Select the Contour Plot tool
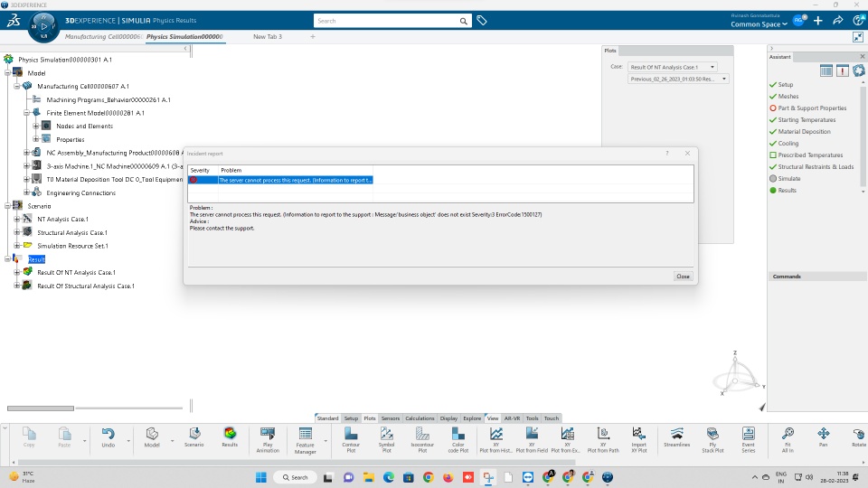The width and height of the screenshot is (868, 488). [x=351, y=440]
